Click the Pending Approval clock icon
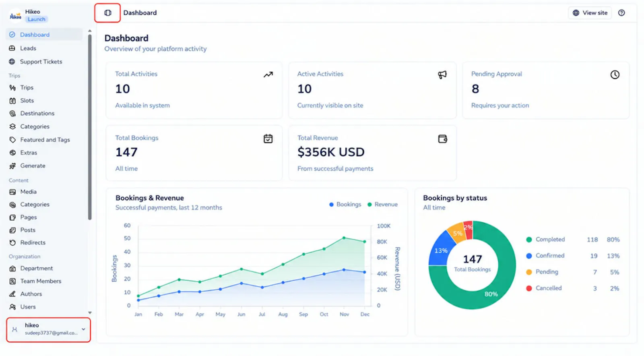Viewport: 644px width, 356px height. pos(615,75)
